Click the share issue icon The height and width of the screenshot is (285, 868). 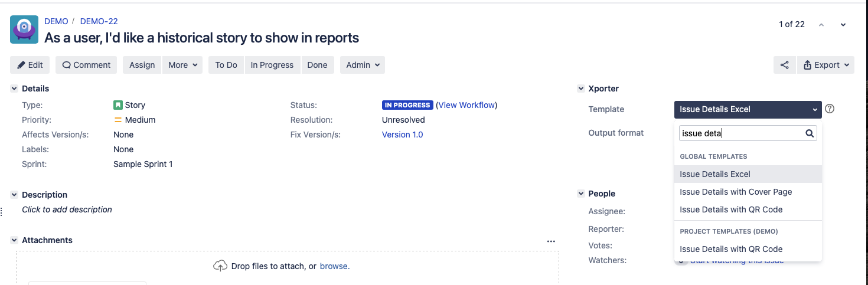[784, 65]
